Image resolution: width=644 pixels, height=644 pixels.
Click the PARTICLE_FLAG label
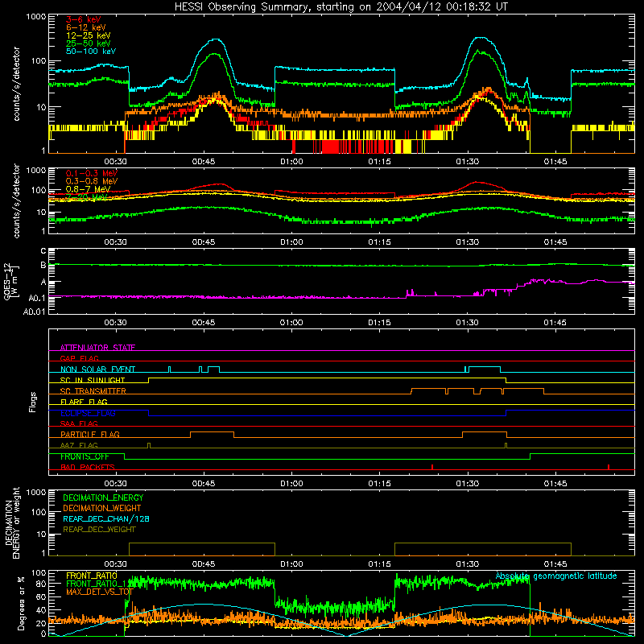tap(90, 434)
